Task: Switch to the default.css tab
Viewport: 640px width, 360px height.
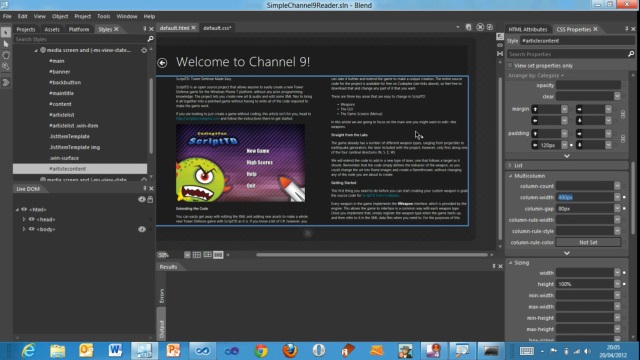Action: [x=217, y=28]
